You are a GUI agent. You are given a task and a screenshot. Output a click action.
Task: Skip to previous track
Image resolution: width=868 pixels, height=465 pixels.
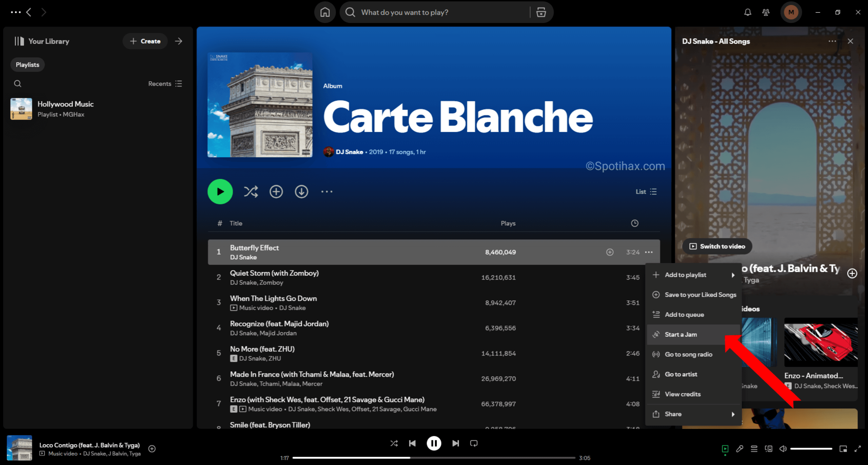412,443
